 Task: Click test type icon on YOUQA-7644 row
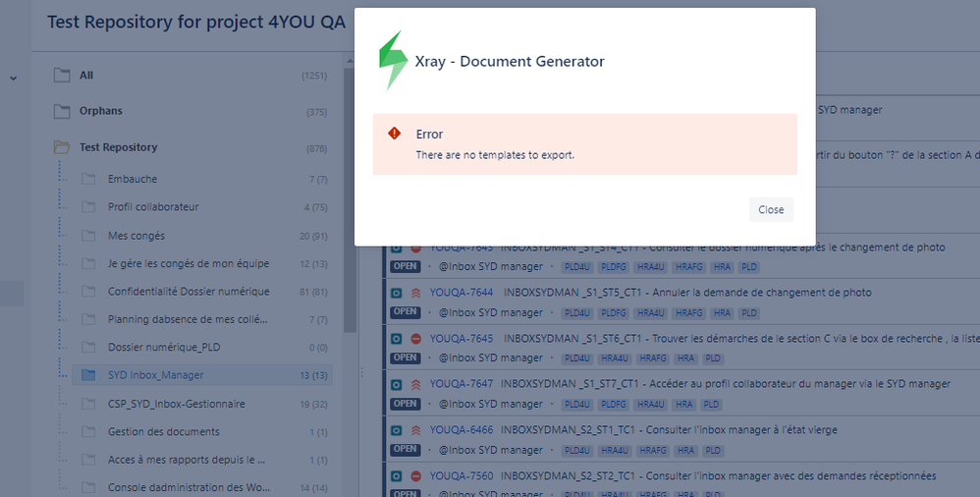[397, 293]
